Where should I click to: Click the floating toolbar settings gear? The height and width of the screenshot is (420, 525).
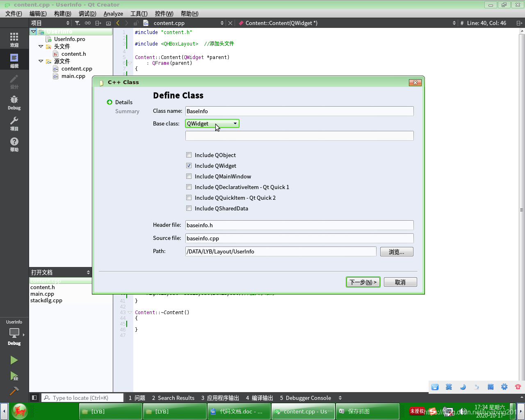pyautogui.click(x=504, y=387)
